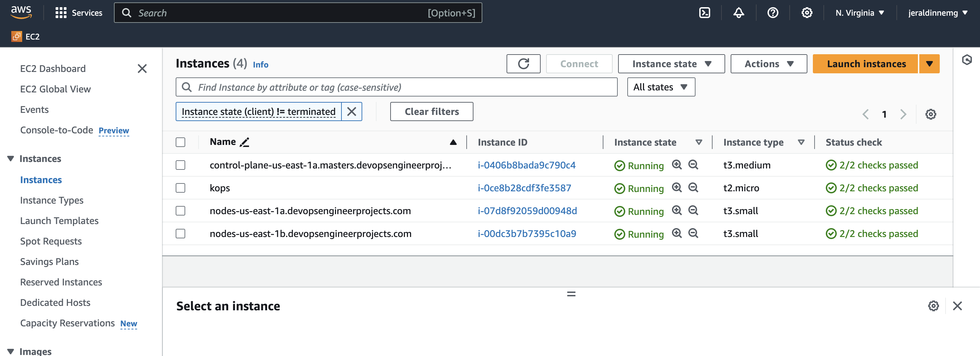The width and height of the screenshot is (980, 356).
Task: Zoom-in filter for nodes-us-east-1a state
Action: click(x=676, y=210)
